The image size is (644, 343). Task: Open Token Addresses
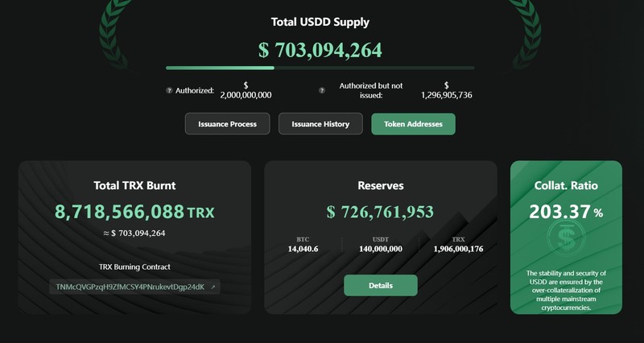(413, 124)
